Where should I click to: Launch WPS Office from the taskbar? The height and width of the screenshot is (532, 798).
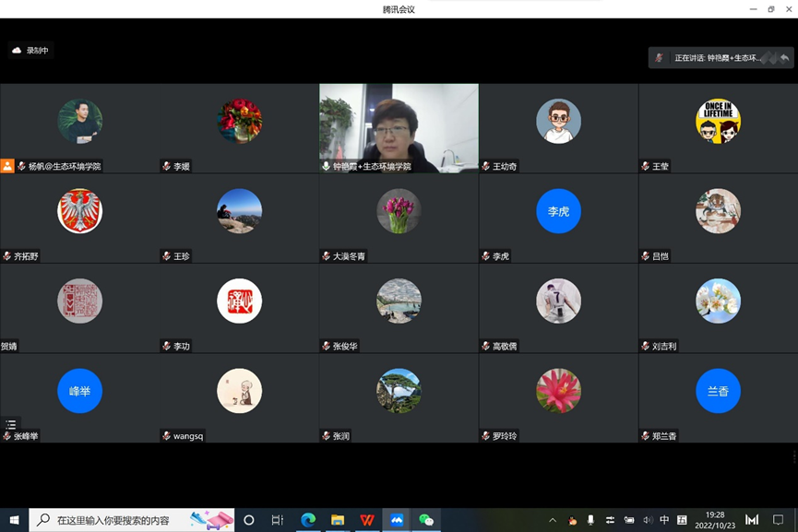[x=367, y=520]
